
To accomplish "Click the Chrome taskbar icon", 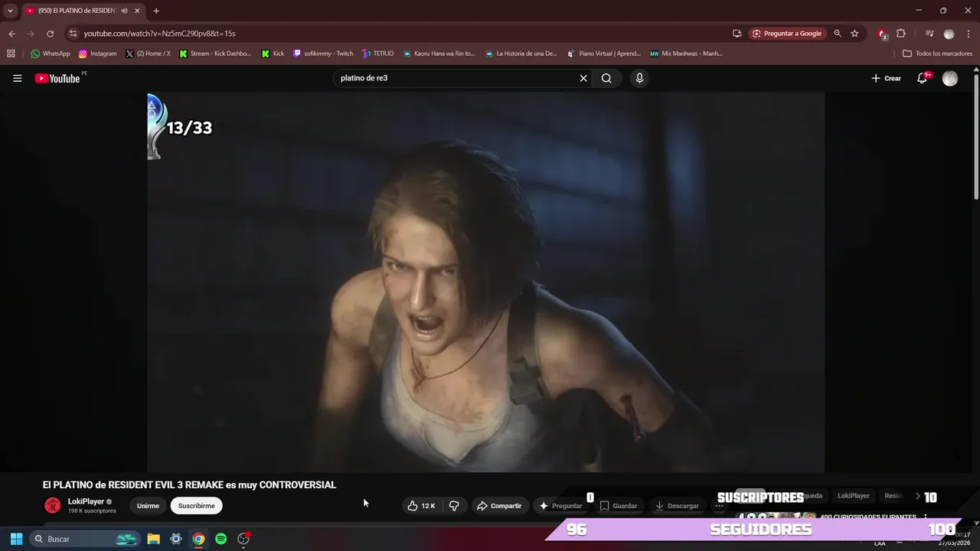I will tap(198, 539).
